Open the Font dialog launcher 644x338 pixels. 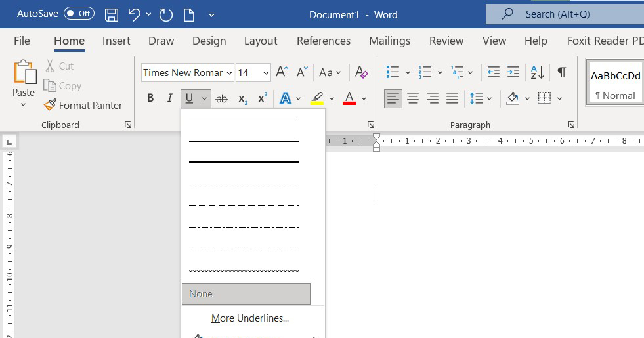coord(370,125)
